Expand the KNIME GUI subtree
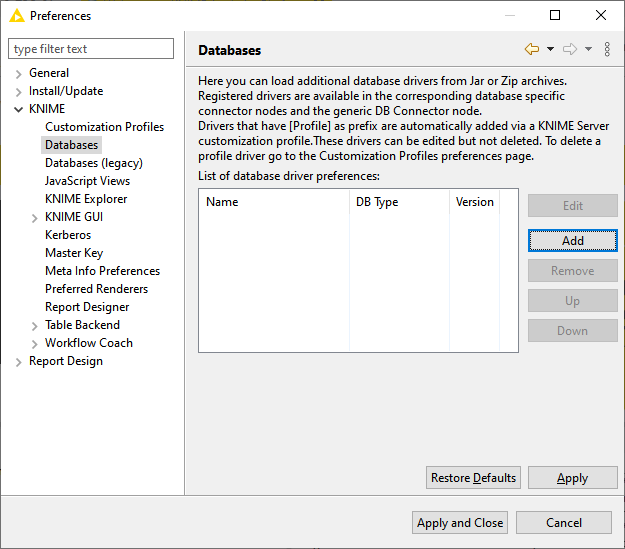625x549 pixels. click(x=35, y=217)
